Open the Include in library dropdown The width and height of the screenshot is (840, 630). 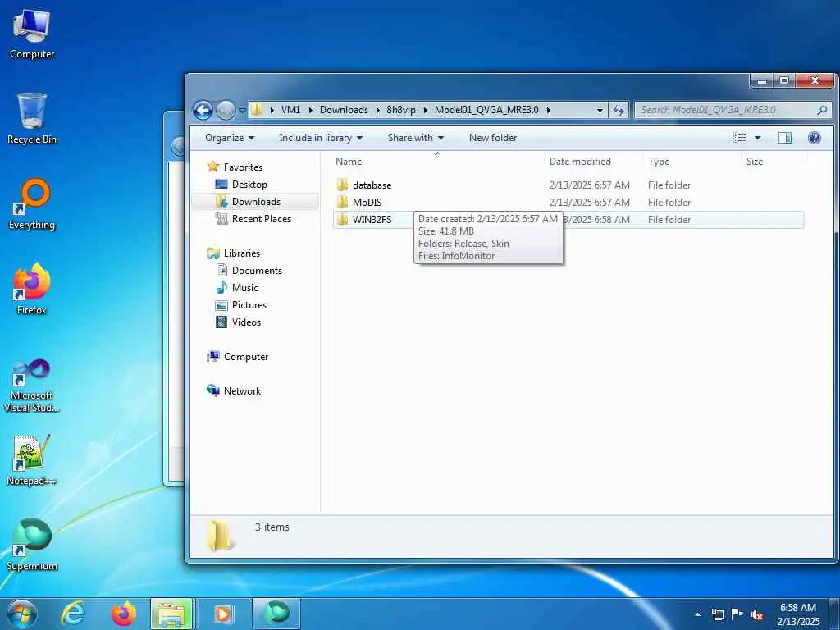(321, 138)
